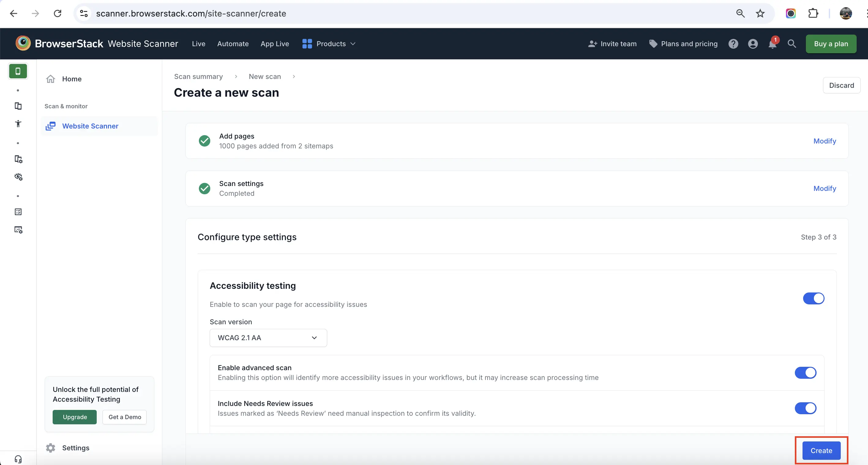The width and height of the screenshot is (868, 465).
Task: Click Modify for the Add pages step
Action: 824,141
